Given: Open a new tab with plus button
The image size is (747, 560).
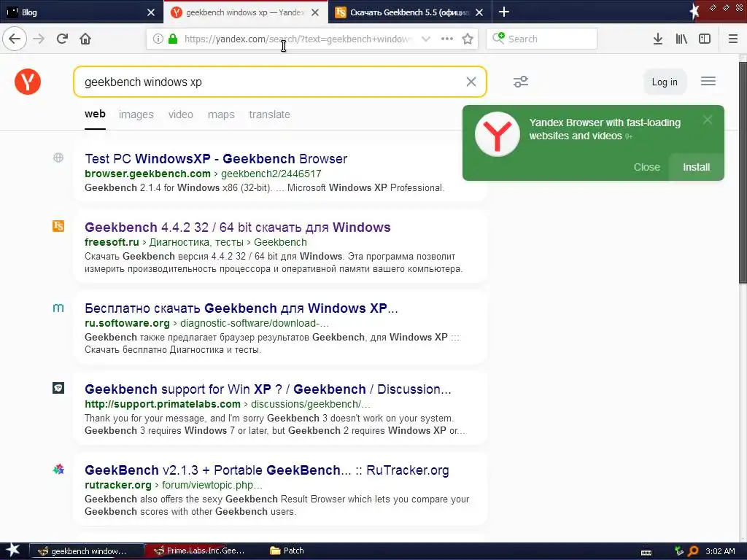Looking at the screenshot, I should [504, 12].
